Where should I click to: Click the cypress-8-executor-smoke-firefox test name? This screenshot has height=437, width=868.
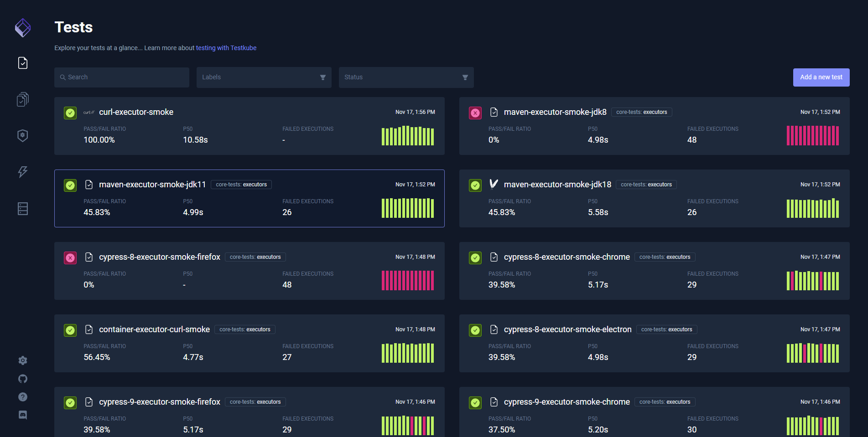tap(160, 257)
